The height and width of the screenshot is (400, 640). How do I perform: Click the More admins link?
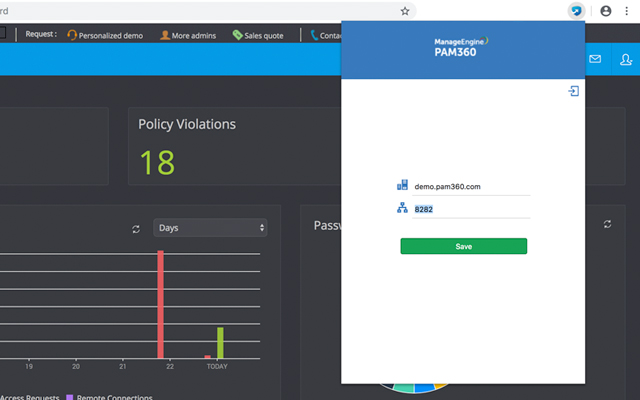coord(193,36)
